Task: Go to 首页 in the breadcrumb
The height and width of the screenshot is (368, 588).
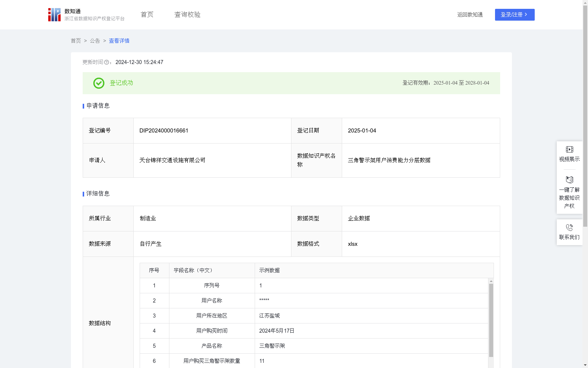Action: click(76, 41)
